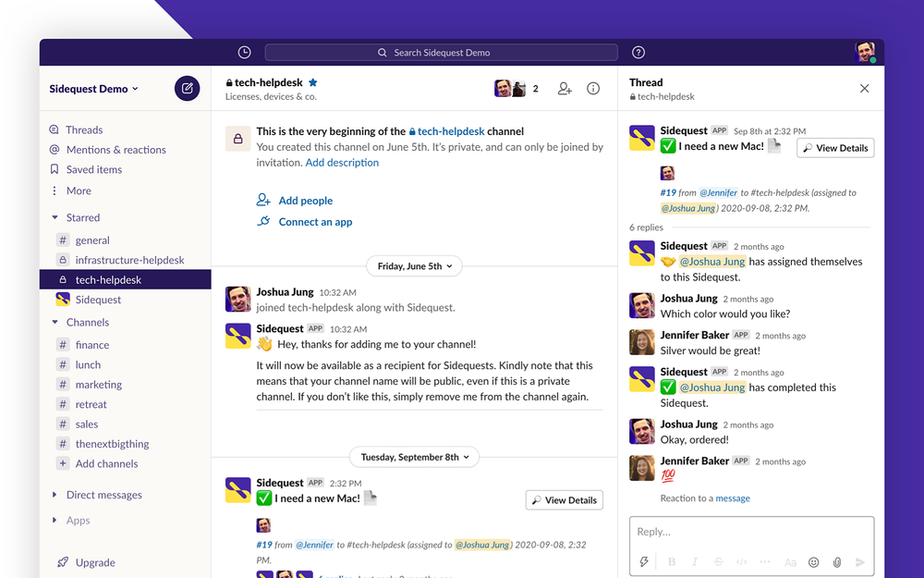Expand Direct messages section

55,495
